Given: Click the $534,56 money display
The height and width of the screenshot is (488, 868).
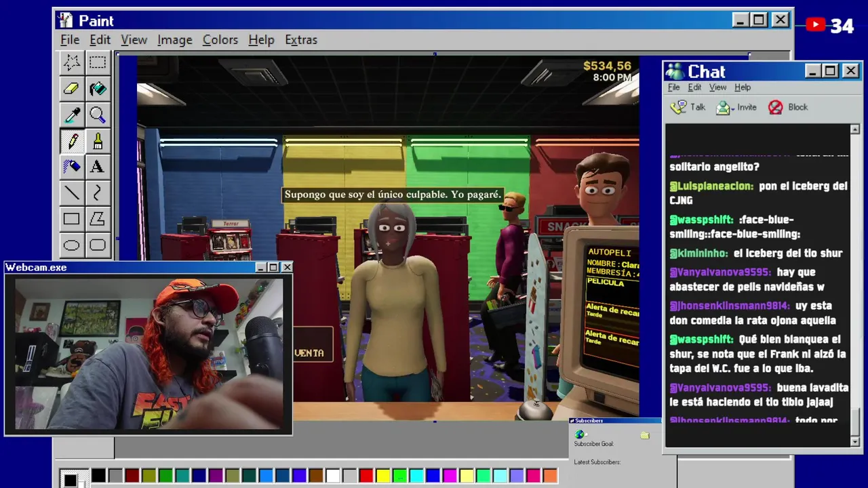Looking at the screenshot, I should click(x=607, y=66).
